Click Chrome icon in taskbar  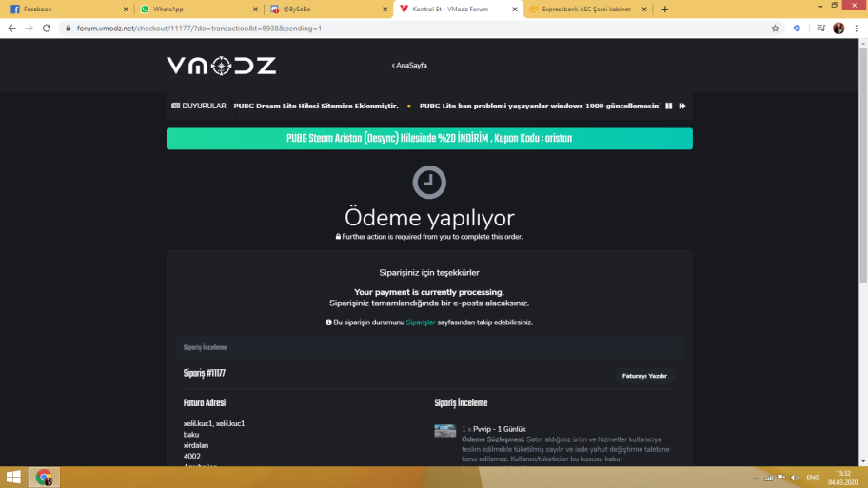click(45, 477)
